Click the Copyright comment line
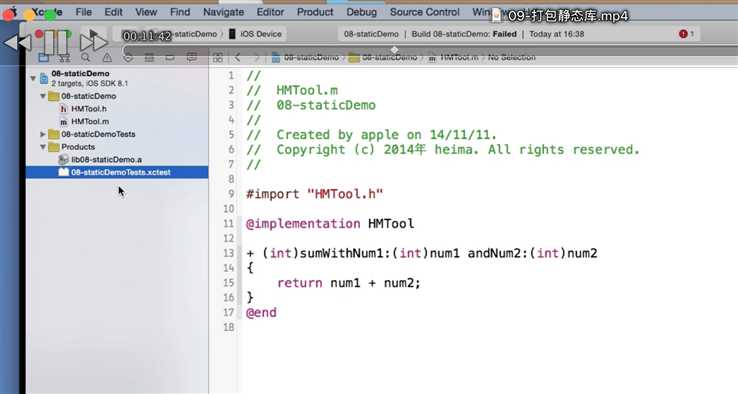Image resolution: width=738 pixels, height=394 pixels. (x=443, y=150)
